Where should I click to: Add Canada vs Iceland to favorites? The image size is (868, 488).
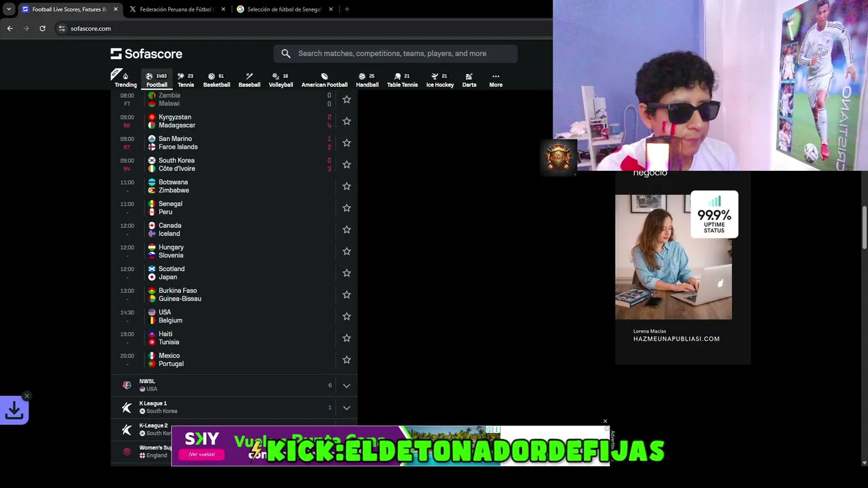point(347,230)
